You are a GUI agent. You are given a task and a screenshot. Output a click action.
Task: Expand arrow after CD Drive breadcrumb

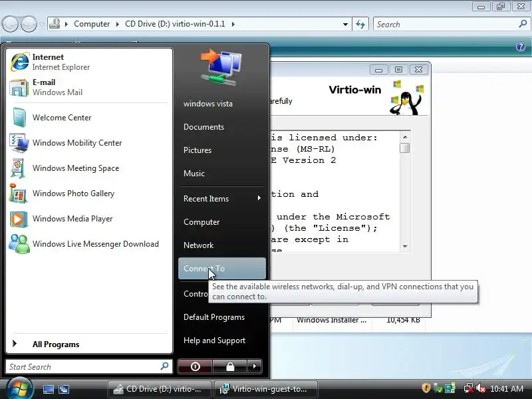[x=233, y=24]
